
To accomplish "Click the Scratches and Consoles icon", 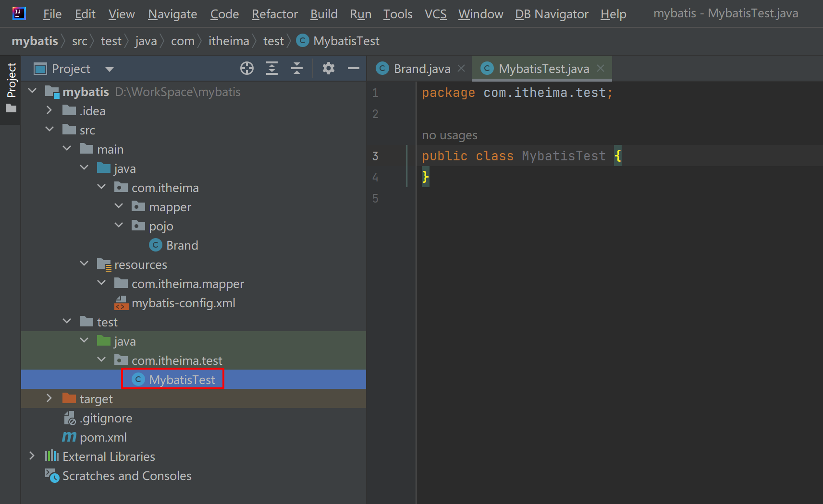I will [x=52, y=476].
